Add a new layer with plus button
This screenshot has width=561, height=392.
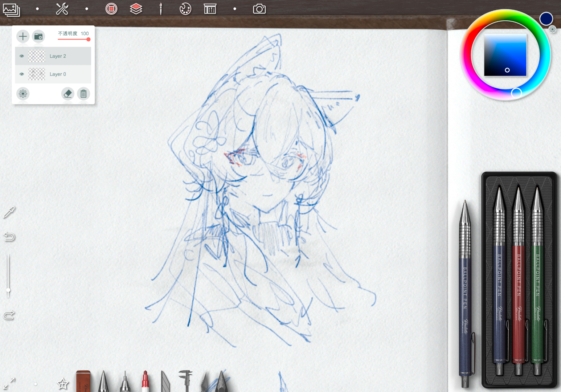click(23, 36)
